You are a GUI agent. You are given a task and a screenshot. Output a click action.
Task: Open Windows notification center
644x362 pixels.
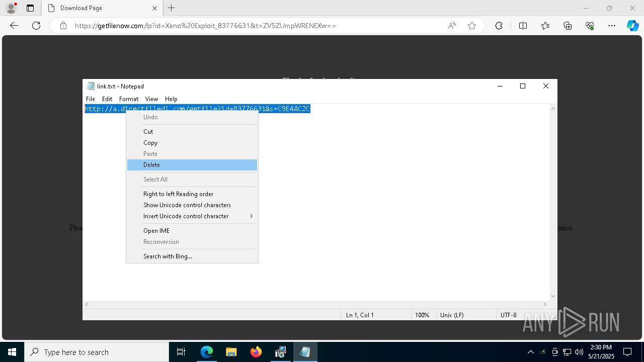[628, 352]
